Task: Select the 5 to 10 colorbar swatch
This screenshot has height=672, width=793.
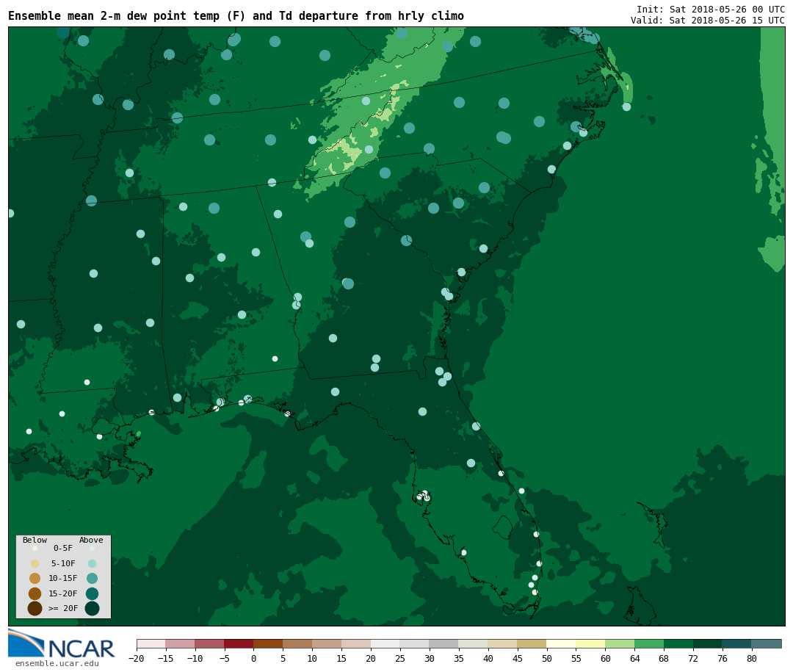Action: (297, 643)
